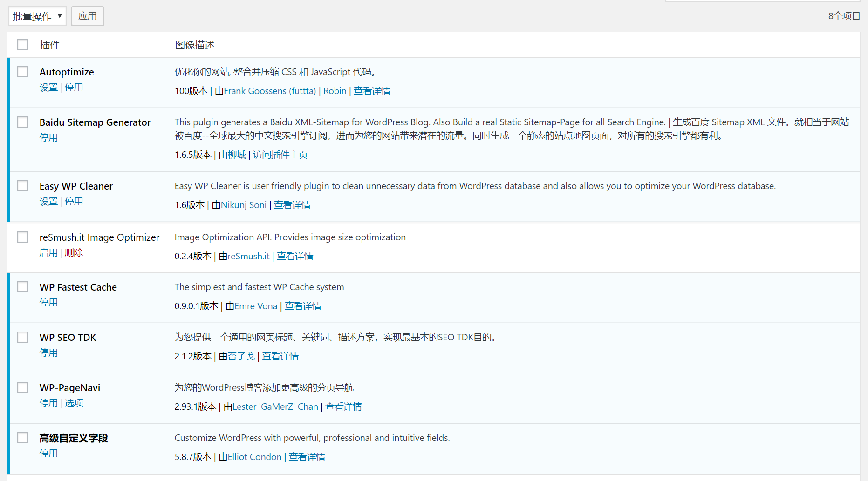Open author link Elliot Condon

[x=255, y=457]
